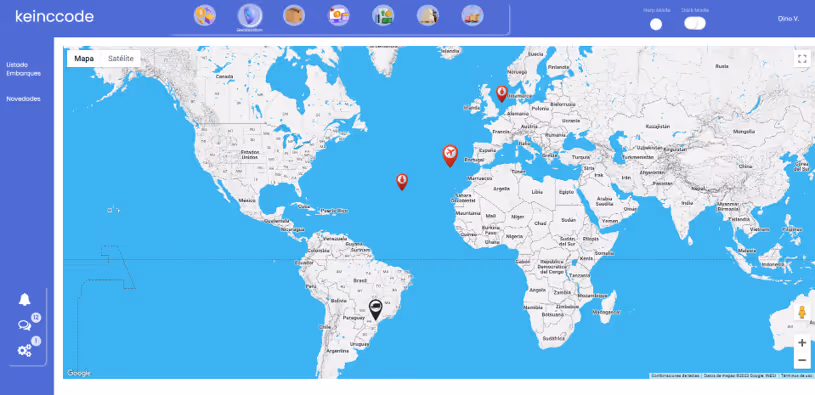Image resolution: width=815 pixels, height=395 pixels.
Task: Toggle the Help Mode switch
Action: [x=656, y=24]
